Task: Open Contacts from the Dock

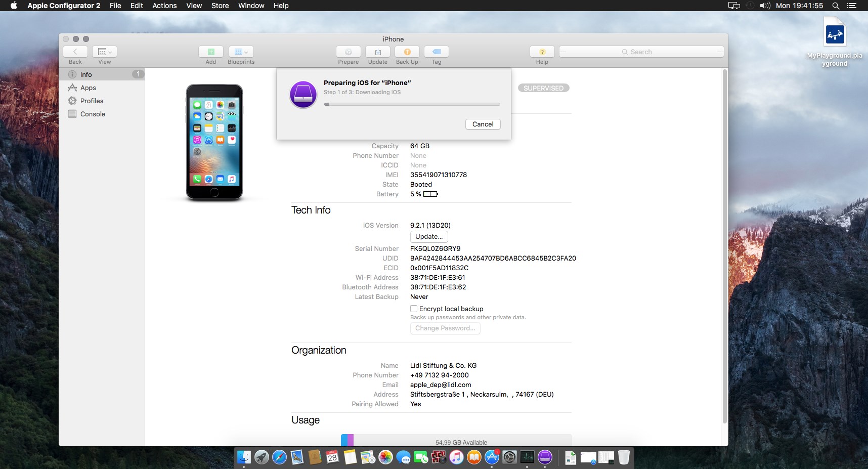Action: 315,457
